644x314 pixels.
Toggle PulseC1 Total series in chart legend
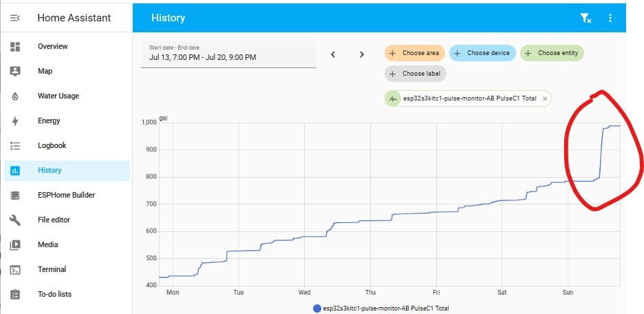click(380, 308)
